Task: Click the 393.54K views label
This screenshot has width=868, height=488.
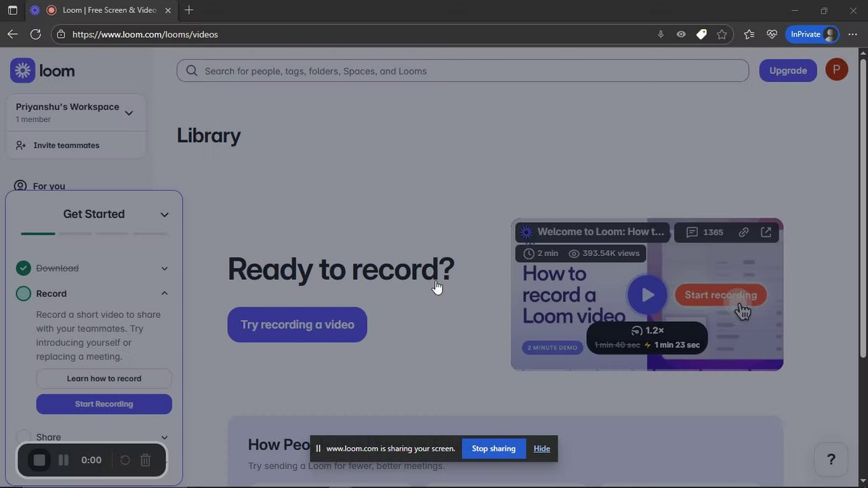Action: click(604, 253)
